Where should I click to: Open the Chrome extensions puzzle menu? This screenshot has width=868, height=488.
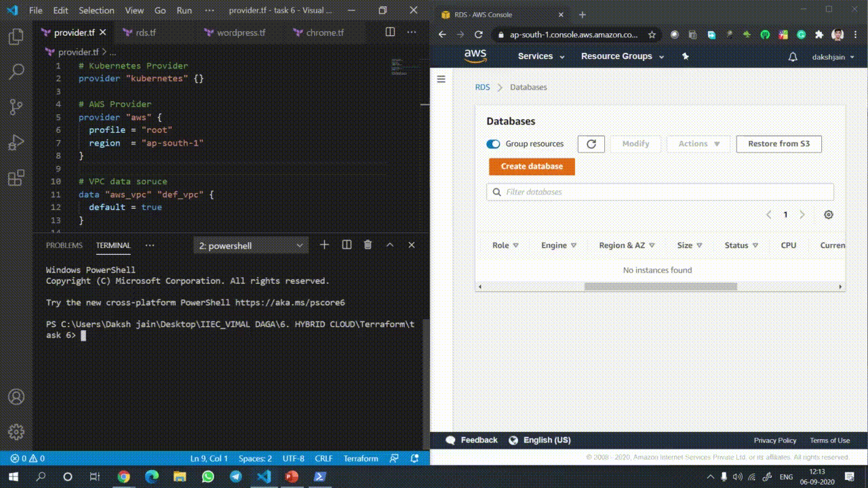point(819,35)
